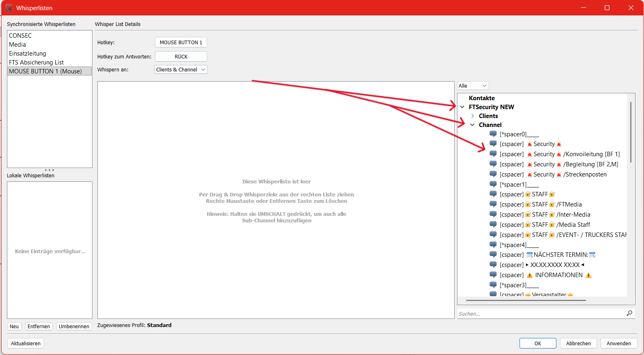This screenshot has width=644, height=355.
Task: Select the Einsatzleitung whisper list
Action: pos(28,54)
